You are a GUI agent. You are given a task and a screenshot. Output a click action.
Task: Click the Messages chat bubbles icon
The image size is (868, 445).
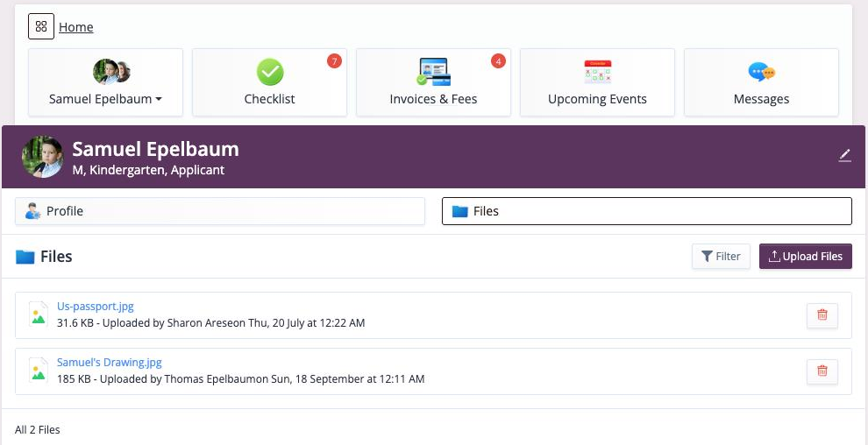tap(761, 72)
